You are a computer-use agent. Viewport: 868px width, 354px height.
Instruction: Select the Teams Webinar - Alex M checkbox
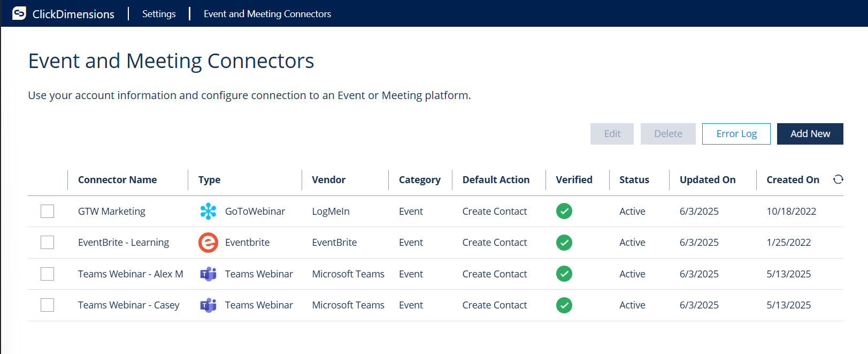(x=47, y=274)
